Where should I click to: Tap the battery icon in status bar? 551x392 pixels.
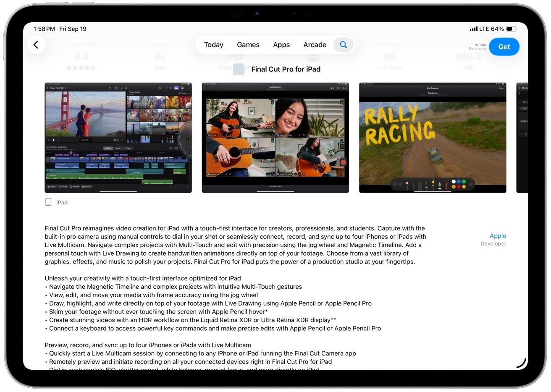(511, 29)
